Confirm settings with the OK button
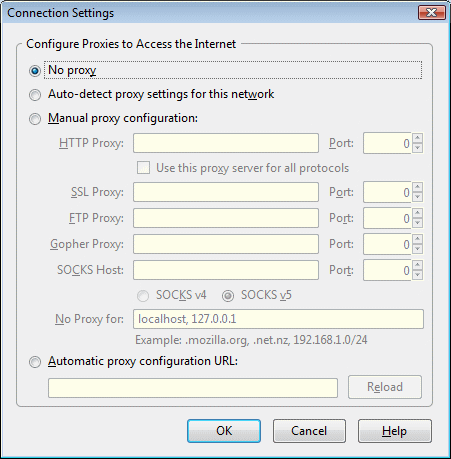Image resolution: width=451 pixels, height=459 pixels. (224, 431)
